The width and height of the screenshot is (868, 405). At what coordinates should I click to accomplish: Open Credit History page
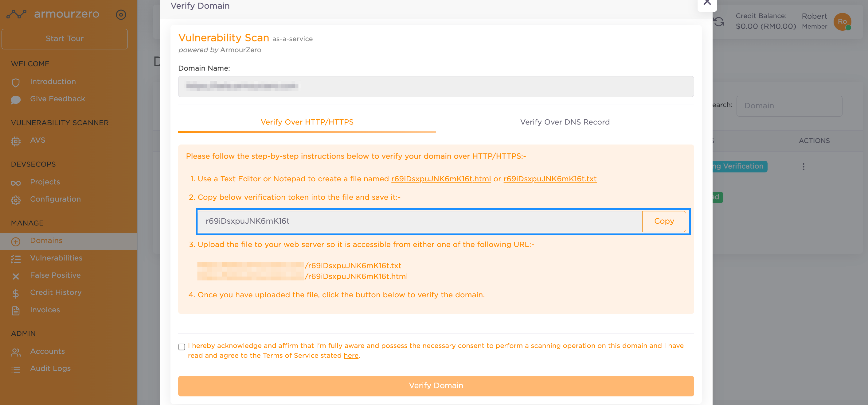click(x=56, y=292)
